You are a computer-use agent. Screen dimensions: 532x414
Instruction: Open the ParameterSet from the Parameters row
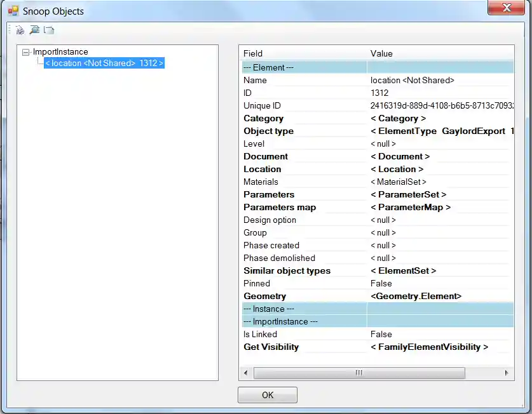[x=407, y=194]
